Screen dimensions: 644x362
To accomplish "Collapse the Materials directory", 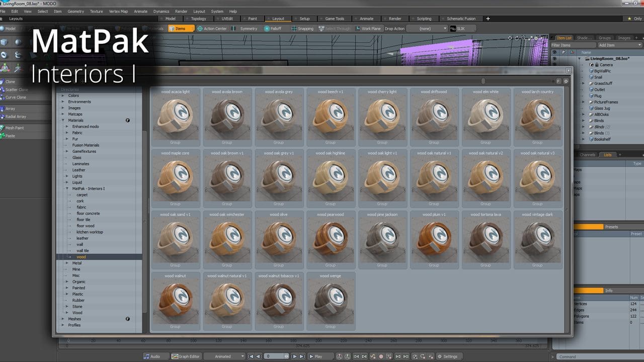I will (x=63, y=121).
